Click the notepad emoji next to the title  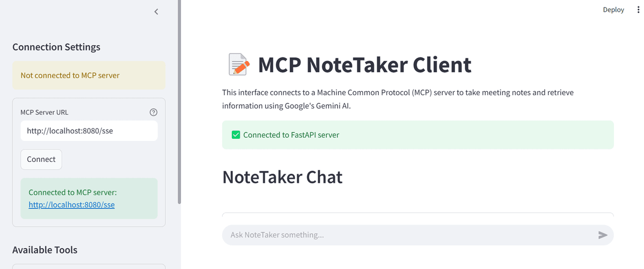tap(238, 64)
